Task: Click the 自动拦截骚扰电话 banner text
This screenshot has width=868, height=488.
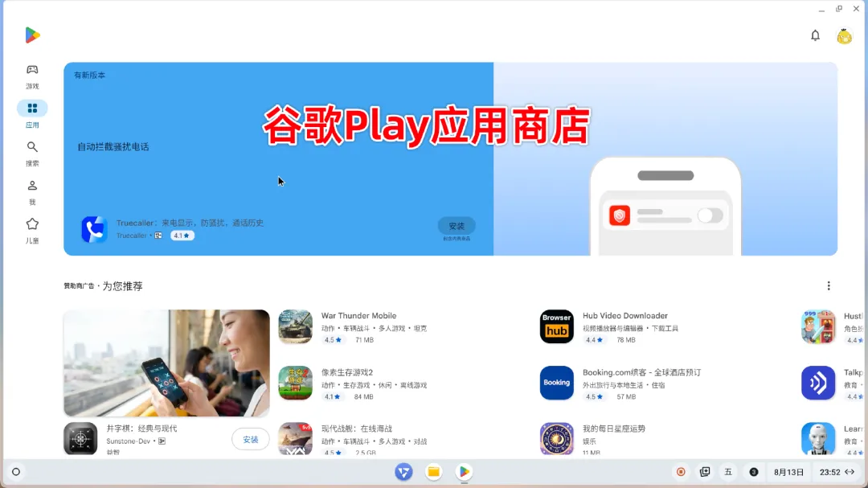Action: pyautogui.click(x=113, y=147)
